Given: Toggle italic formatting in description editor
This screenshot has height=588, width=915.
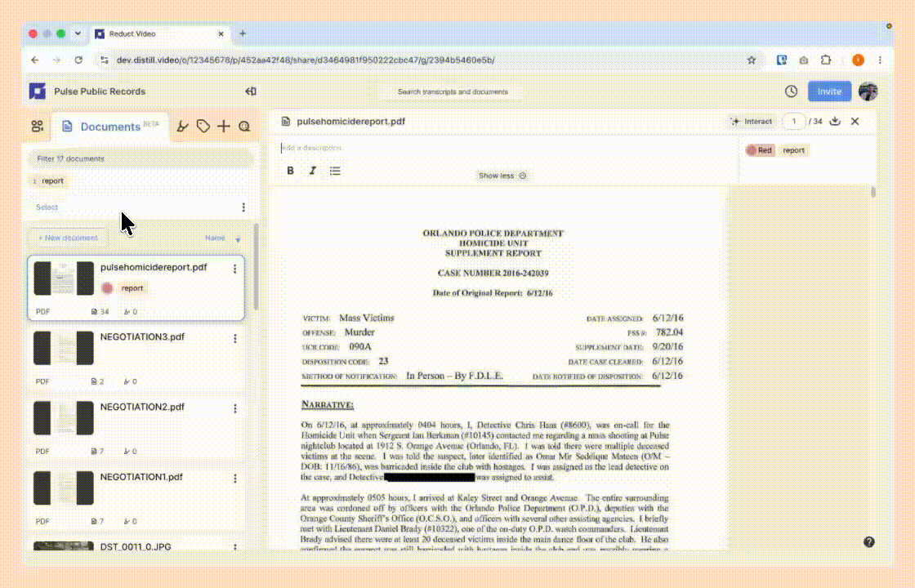Looking at the screenshot, I should pyautogui.click(x=312, y=171).
